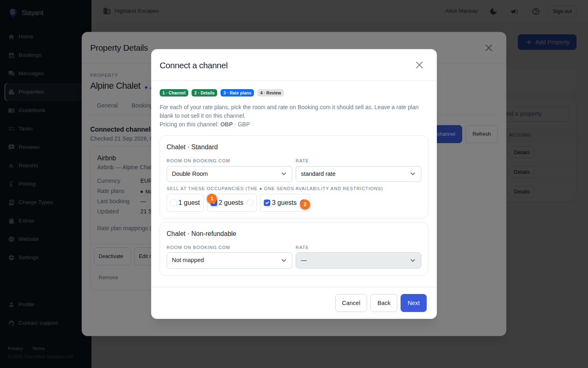
Task: Untick the 3 guests occupancy checkbox
Action: coord(267,203)
